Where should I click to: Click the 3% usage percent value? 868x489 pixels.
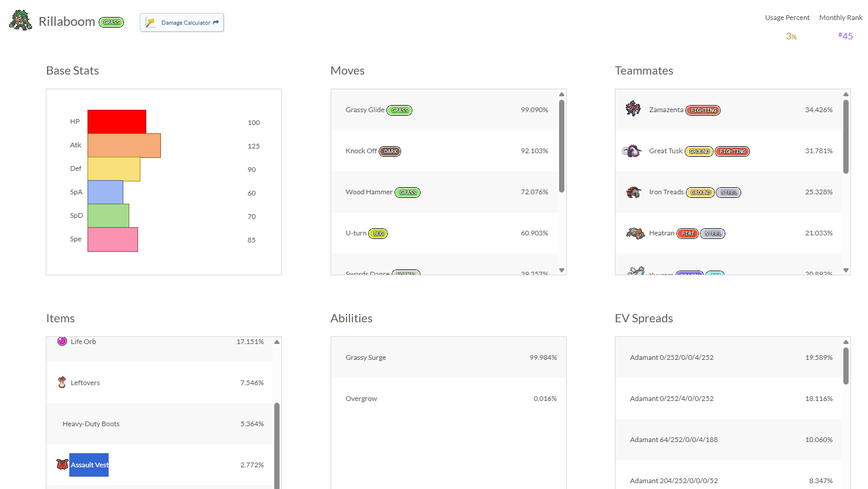(791, 36)
